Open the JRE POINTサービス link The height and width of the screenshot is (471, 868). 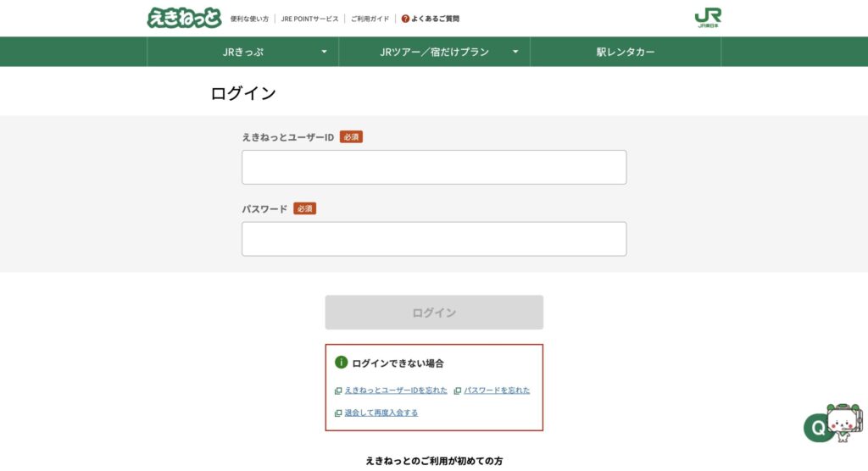[309, 19]
